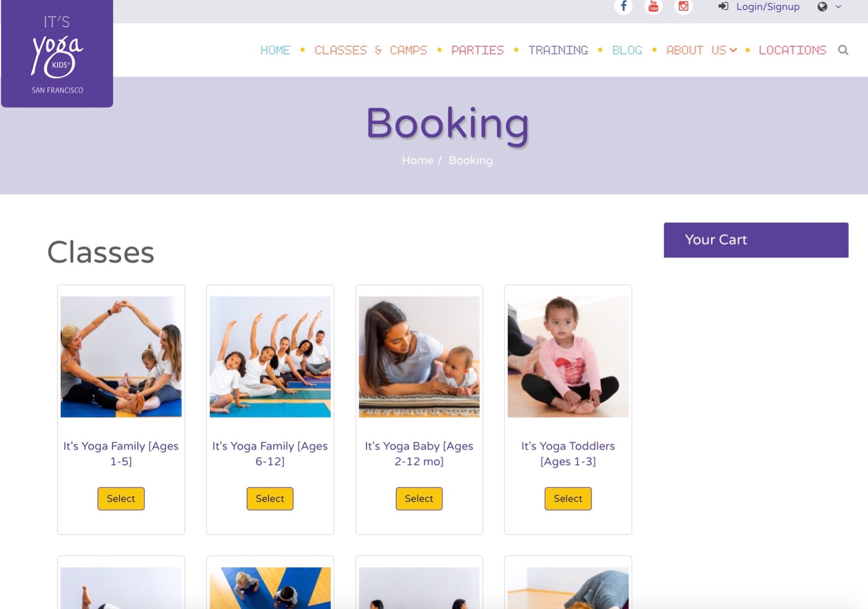Open the Yoga Family Ages 6-12 photo

[270, 357]
